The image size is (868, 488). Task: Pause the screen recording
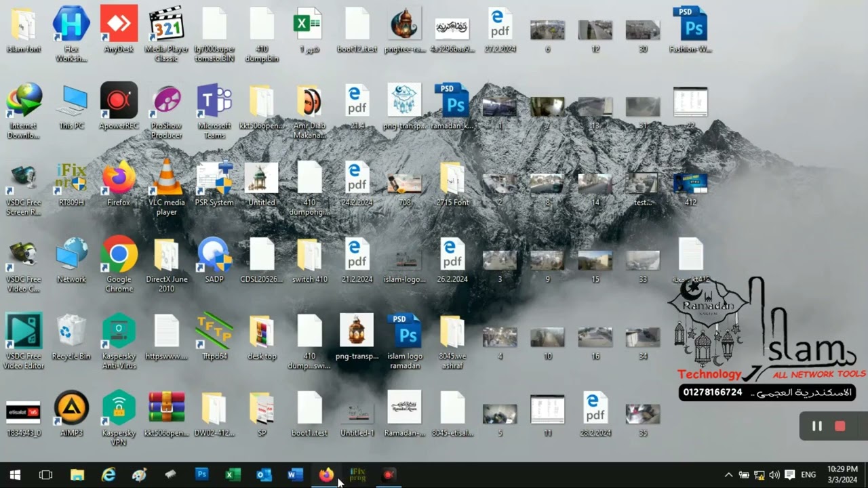[817, 426]
